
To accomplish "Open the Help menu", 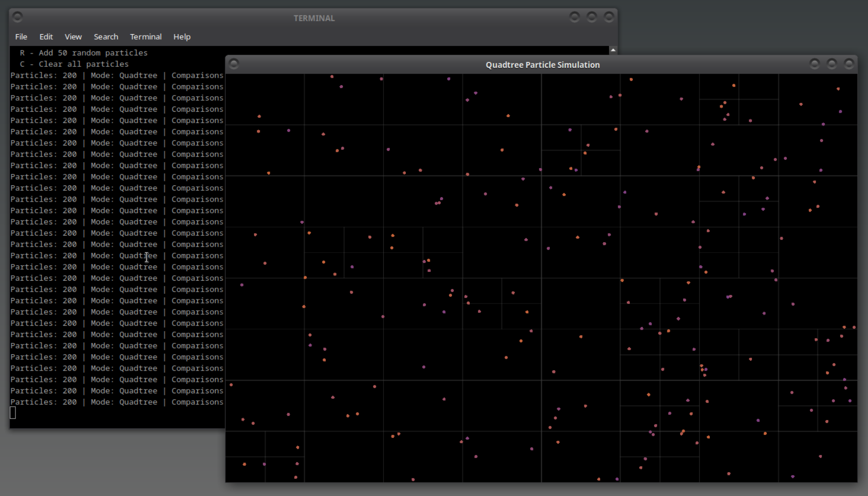I will [182, 37].
